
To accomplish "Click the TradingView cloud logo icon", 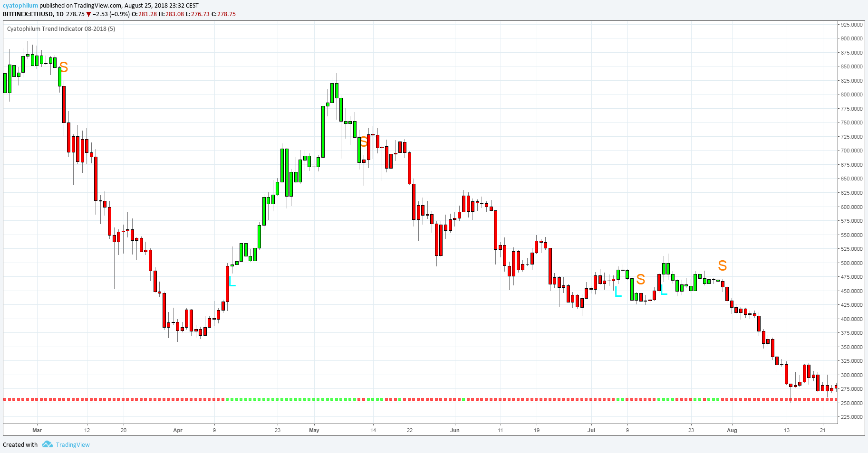I will point(47,444).
